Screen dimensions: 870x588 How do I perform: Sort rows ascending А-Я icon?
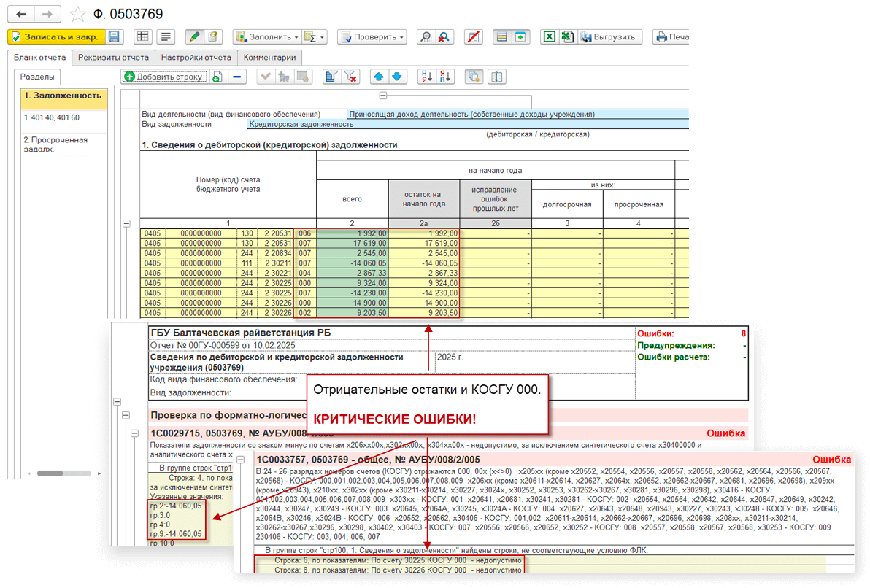(425, 76)
